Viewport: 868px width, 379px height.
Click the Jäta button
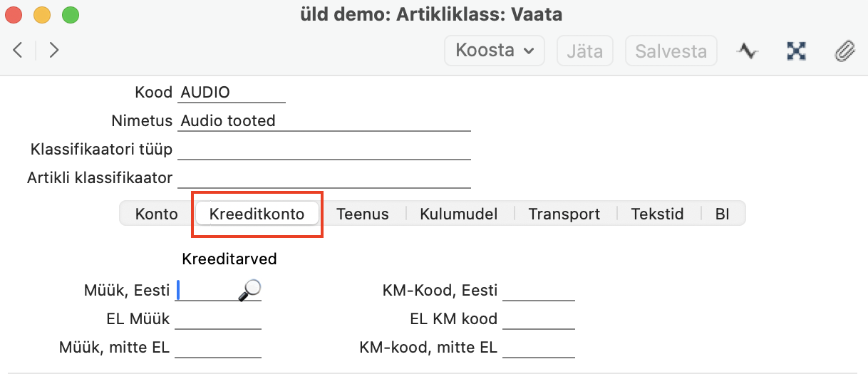(x=585, y=51)
